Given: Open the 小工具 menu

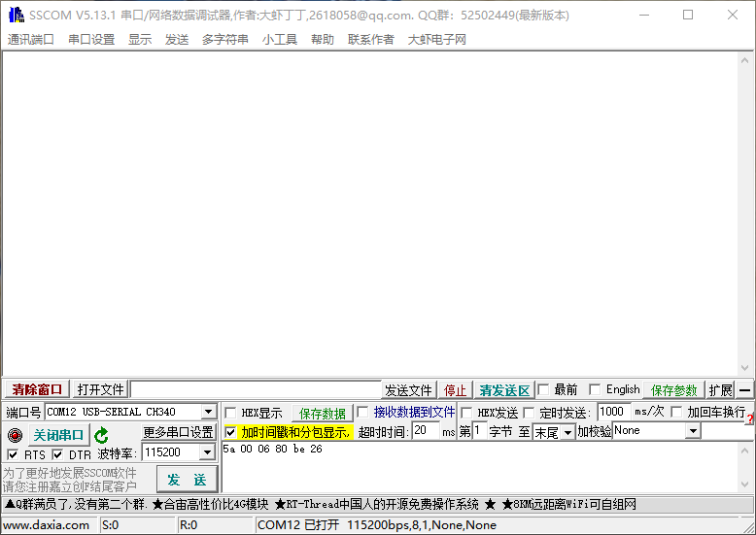Looking at the screenshot, I should 280,40.
